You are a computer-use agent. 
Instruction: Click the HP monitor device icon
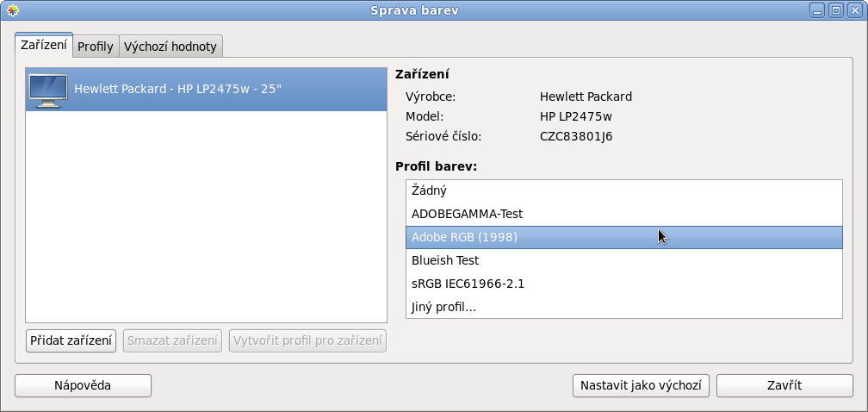tap(48, 91)
